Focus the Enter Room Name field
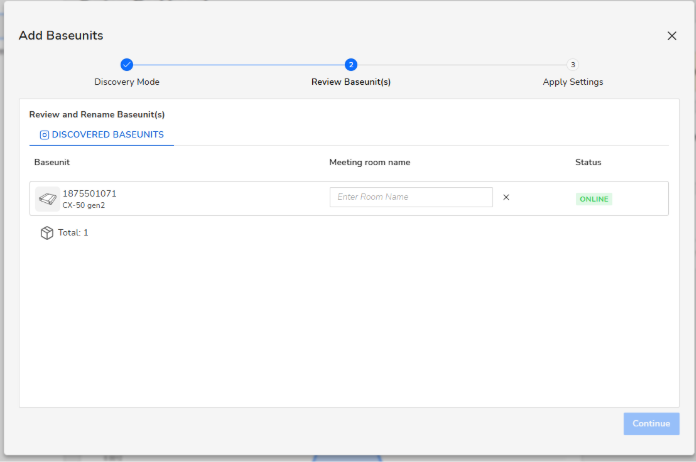This screenshot has height=462, width=696. coord(411,197)
